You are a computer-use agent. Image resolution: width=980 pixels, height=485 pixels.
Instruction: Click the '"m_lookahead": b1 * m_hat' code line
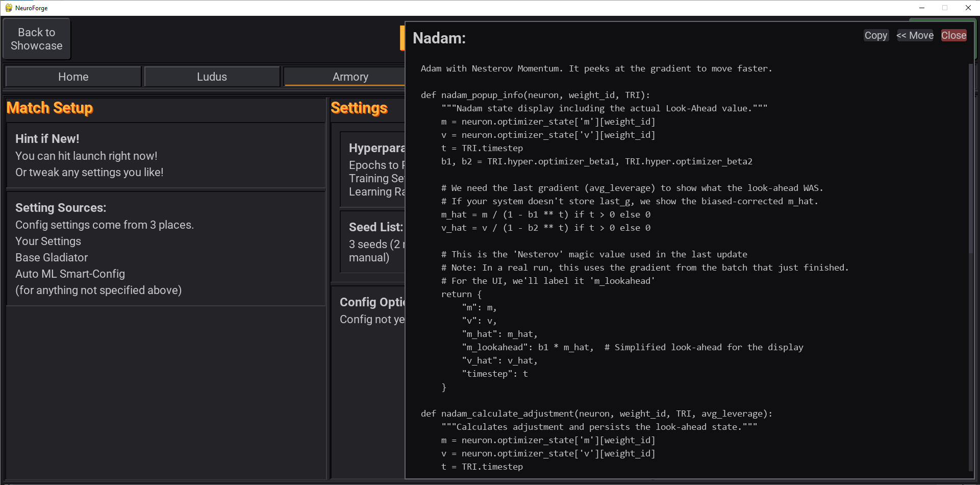[x=633, y=347]
